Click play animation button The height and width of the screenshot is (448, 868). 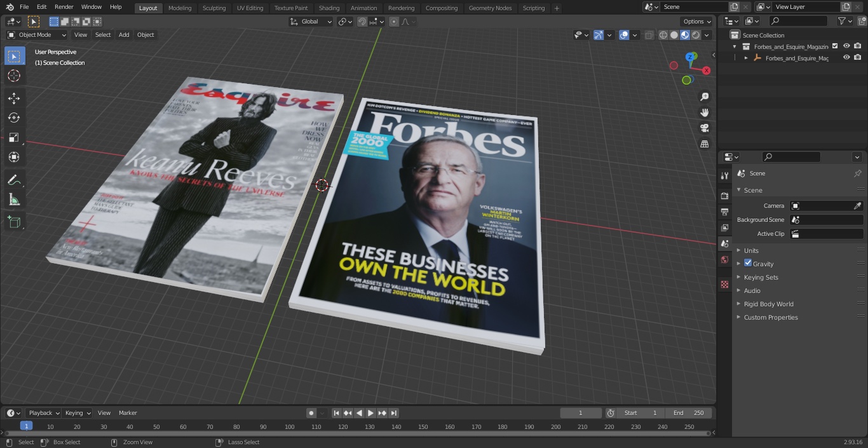370,413
